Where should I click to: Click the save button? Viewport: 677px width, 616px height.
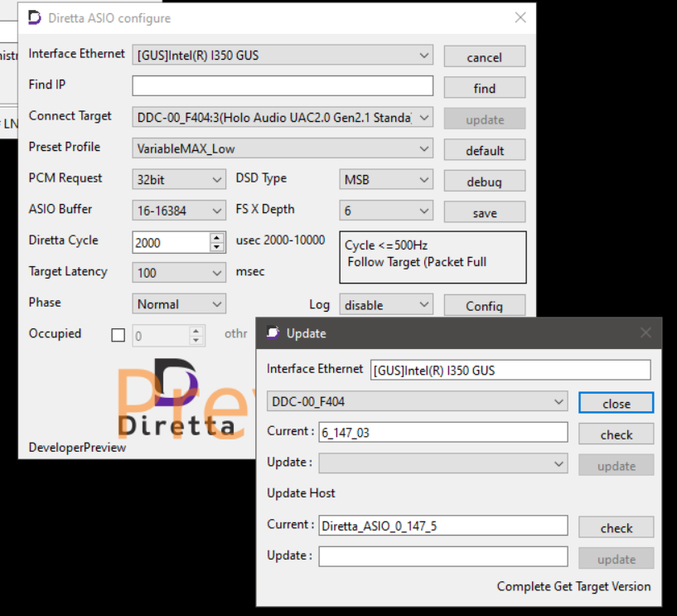coord(484,212)
